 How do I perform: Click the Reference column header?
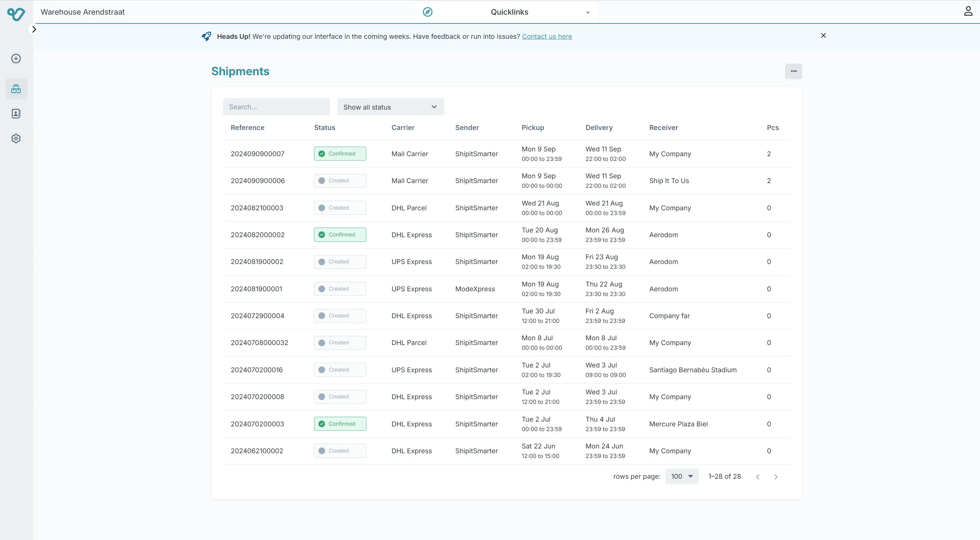tap(247, 128)
